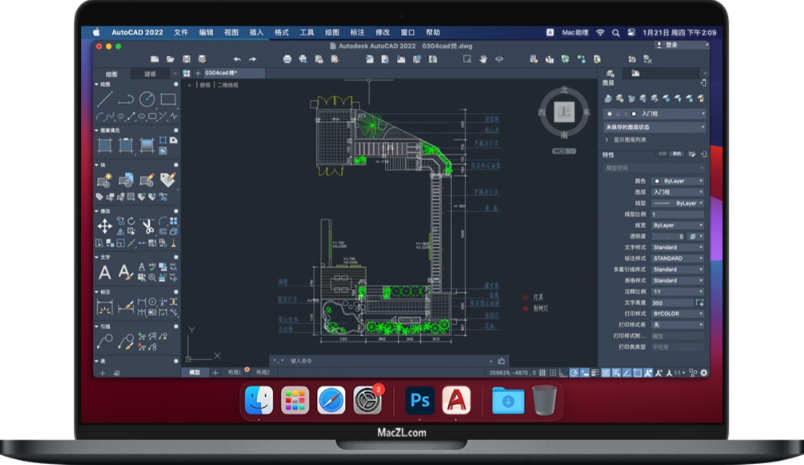This screenshot has height=465, width=804.
Task: Open the Format menu
Action: [x=282, y=32]
